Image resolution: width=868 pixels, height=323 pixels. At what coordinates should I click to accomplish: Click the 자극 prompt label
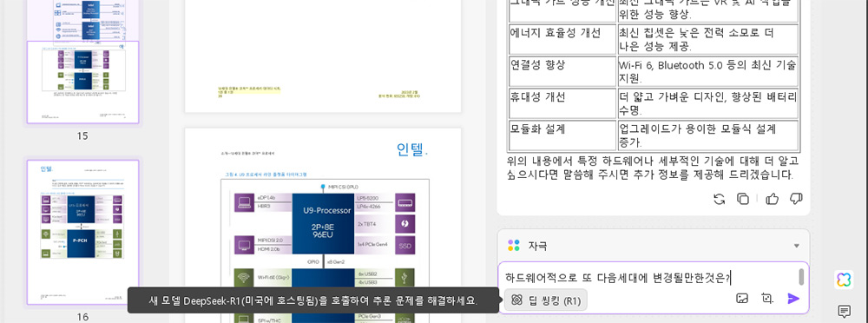(x=537, y=246)
